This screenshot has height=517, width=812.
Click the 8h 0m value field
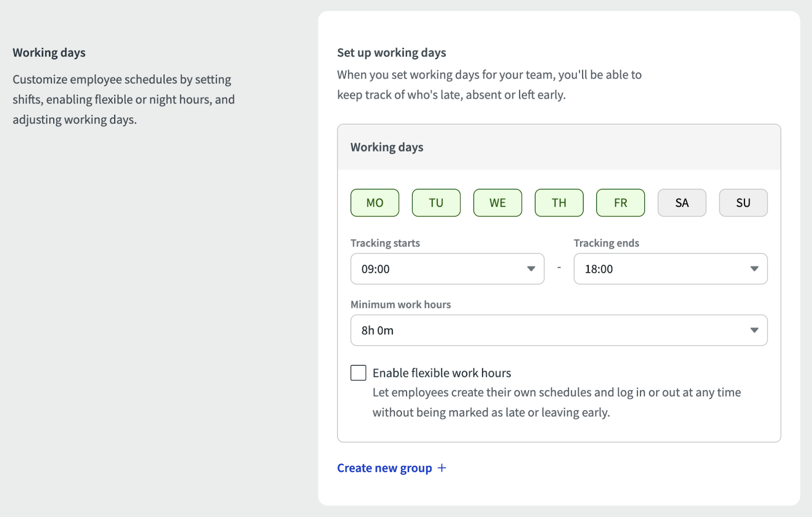[x=378, y=331]
